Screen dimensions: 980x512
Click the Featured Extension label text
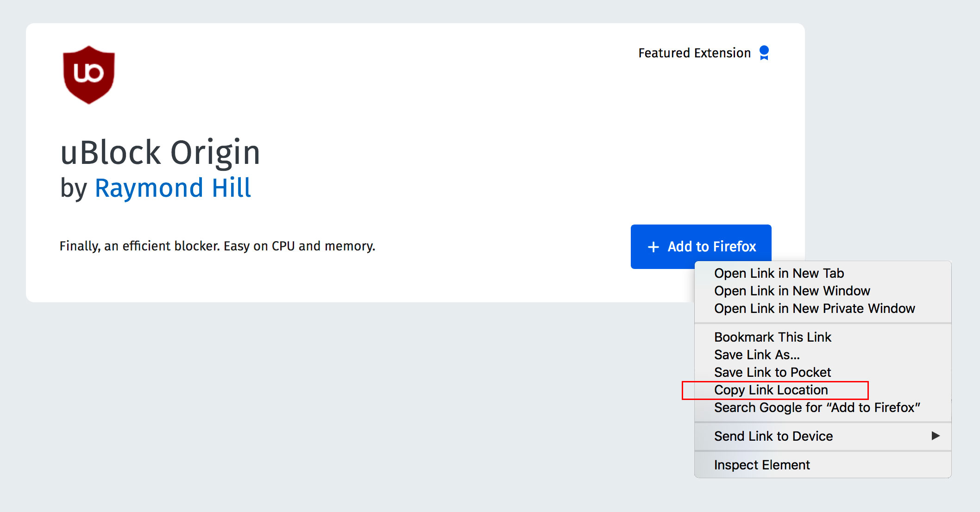point(694,53)
